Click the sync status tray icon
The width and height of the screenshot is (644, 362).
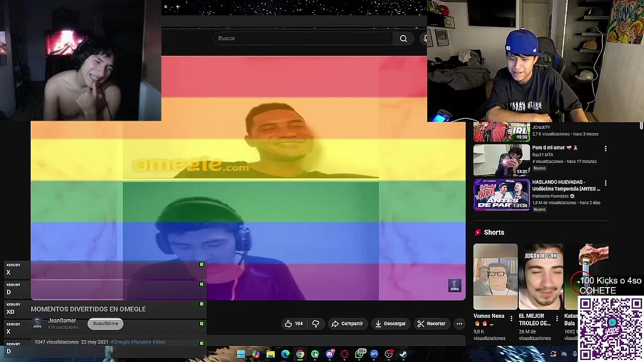point(553,354)
